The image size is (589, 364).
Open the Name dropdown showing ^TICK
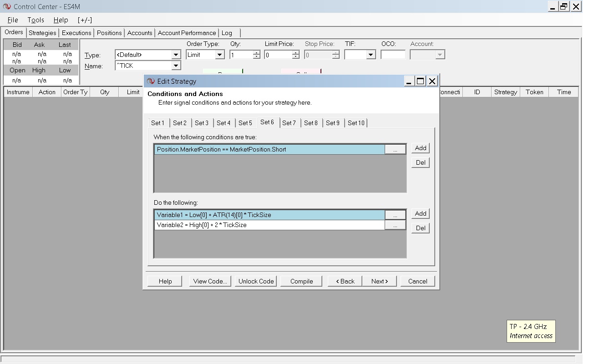(176, 66)
